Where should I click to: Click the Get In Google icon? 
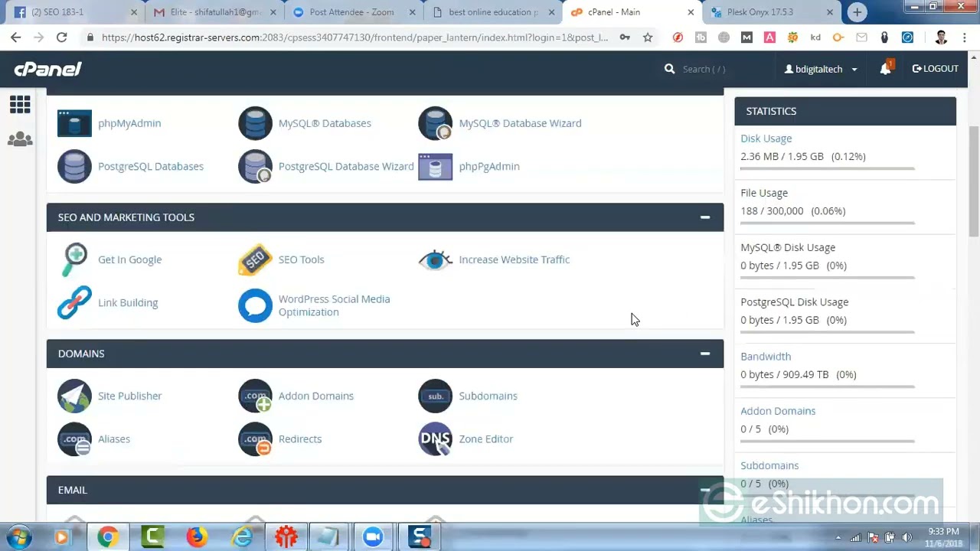click(74, 259)
